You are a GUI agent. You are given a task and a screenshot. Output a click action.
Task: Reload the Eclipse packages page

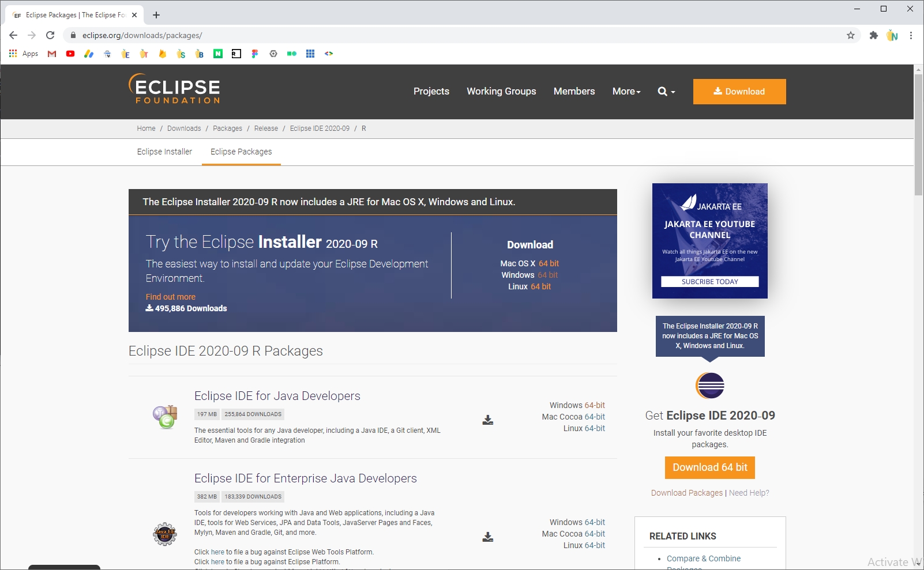coord(50,35)
